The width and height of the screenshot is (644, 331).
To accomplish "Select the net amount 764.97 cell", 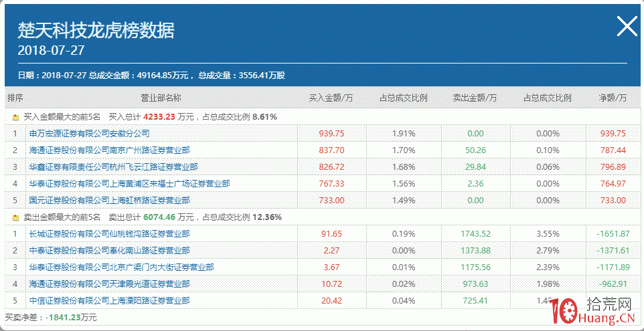I will coord(613,184).
